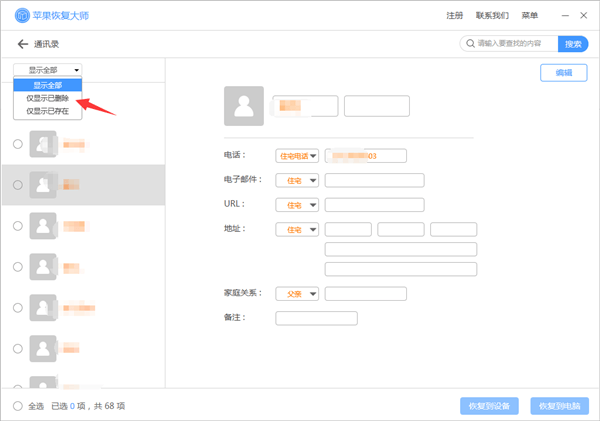
Task: Click the back arrow beside 通讯录
Action: pyautogui.click(x=22, y=44)
